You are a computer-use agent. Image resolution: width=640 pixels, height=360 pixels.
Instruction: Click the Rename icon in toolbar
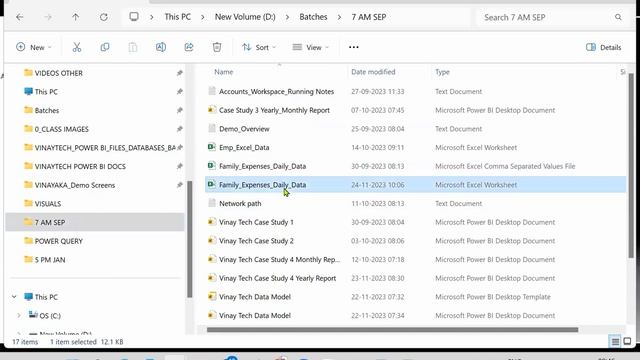161,47
